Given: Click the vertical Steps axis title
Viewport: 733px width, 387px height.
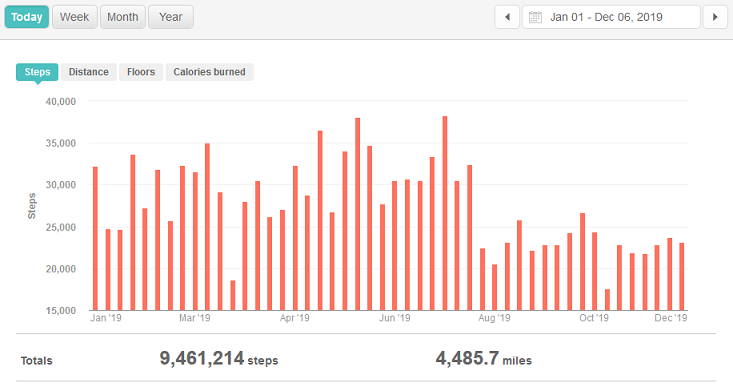Looking at the screenshot, I should point(32,206).
